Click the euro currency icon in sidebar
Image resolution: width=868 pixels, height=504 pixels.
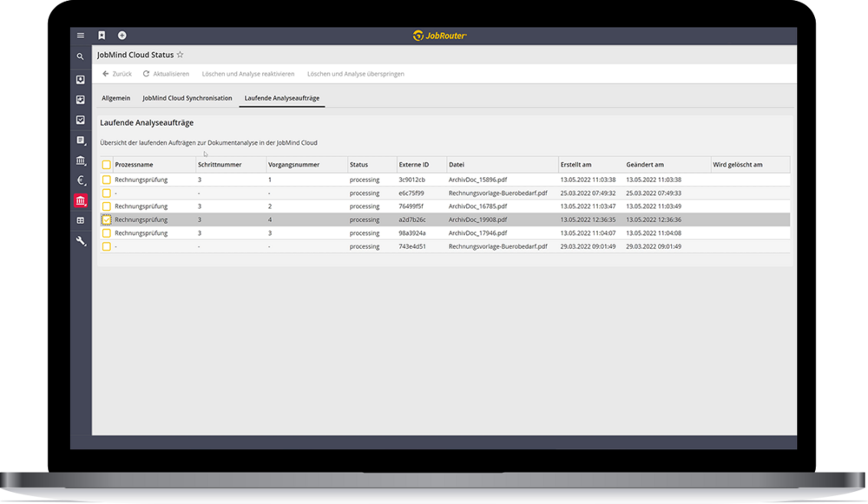click(x=81, y=180)
